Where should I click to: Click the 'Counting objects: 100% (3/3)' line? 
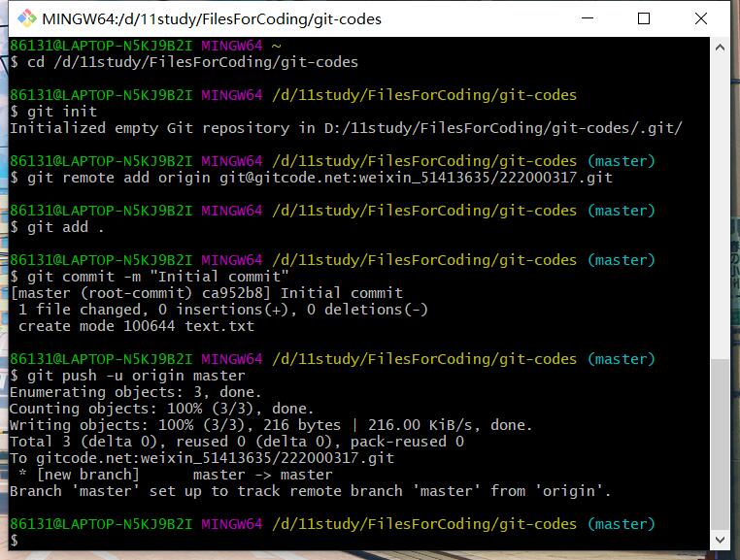(161, 409)
